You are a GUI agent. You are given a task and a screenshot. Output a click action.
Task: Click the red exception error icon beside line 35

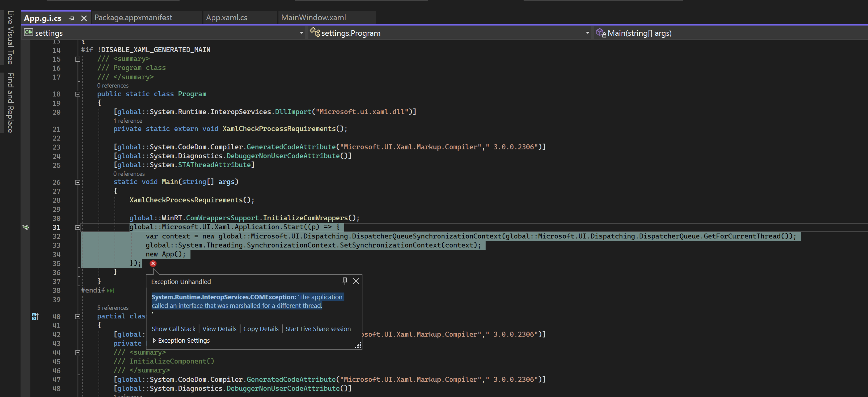(153, 263)
